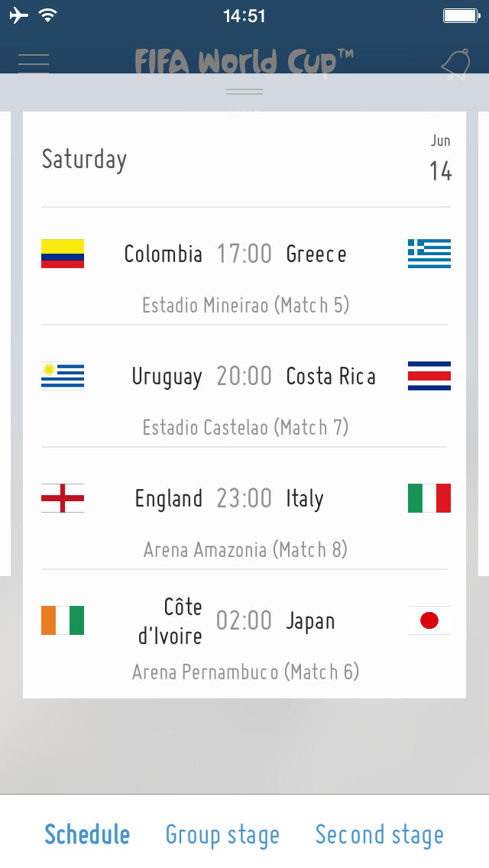Viewport: 489px width, 868px height.
Task: Tap the Japan flag icon
Action: (429, 620)
